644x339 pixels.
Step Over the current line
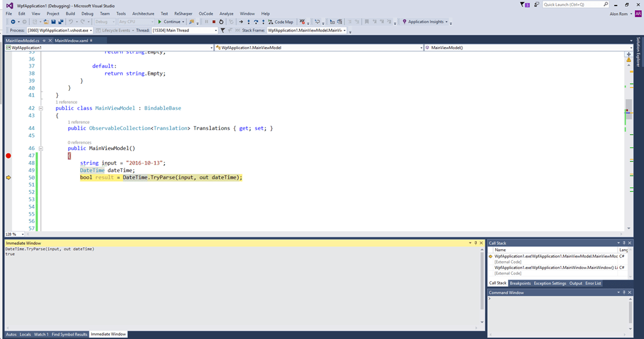click(x=256, y=22)
